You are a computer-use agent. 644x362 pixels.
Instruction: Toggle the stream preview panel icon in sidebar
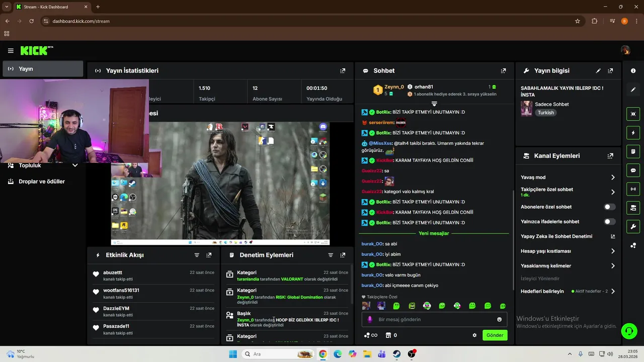pos(633,114)
